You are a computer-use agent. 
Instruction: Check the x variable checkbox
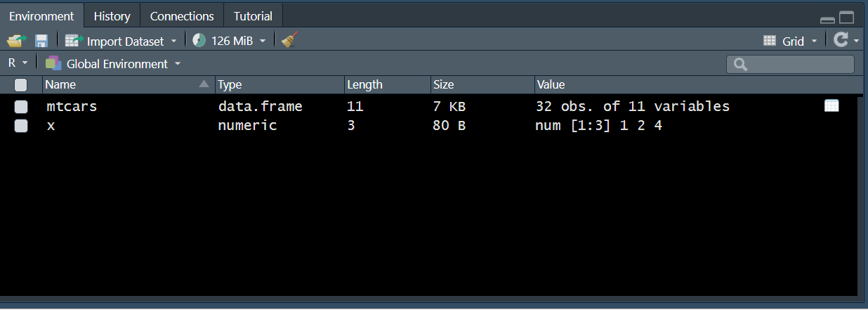21,126
